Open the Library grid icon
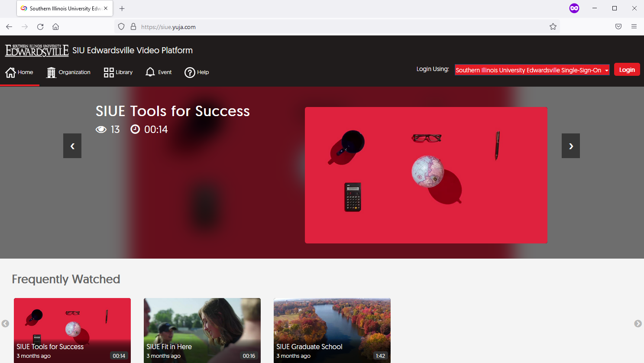644x363 pixels. click(x=109, y=72)
